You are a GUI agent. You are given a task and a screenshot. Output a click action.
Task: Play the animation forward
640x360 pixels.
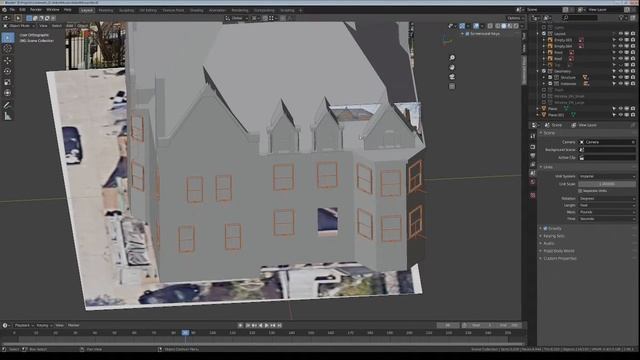coord(267,325)
